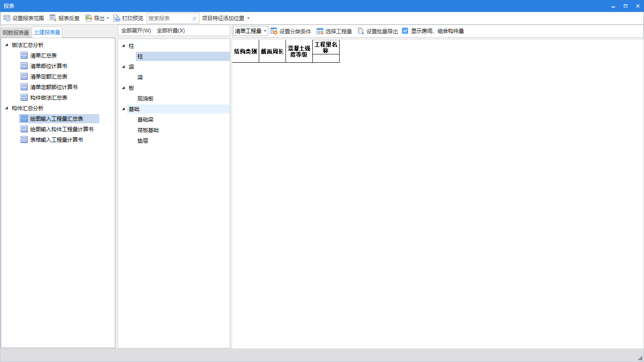The width and height of the screenshot is (644, 362).
Task: Click the 选择工程量 label
Action: tap(339, 32)
